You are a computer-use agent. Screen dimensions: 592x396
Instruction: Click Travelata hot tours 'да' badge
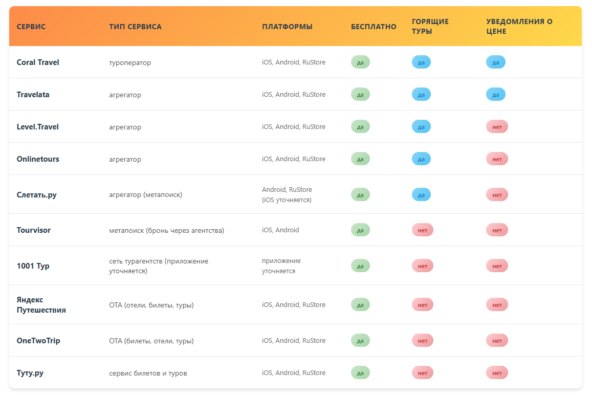point(421,94)
